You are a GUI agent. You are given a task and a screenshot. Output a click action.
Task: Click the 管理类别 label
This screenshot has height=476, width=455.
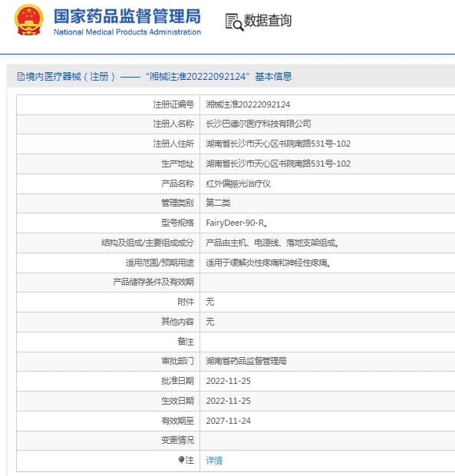coord(177,203)
